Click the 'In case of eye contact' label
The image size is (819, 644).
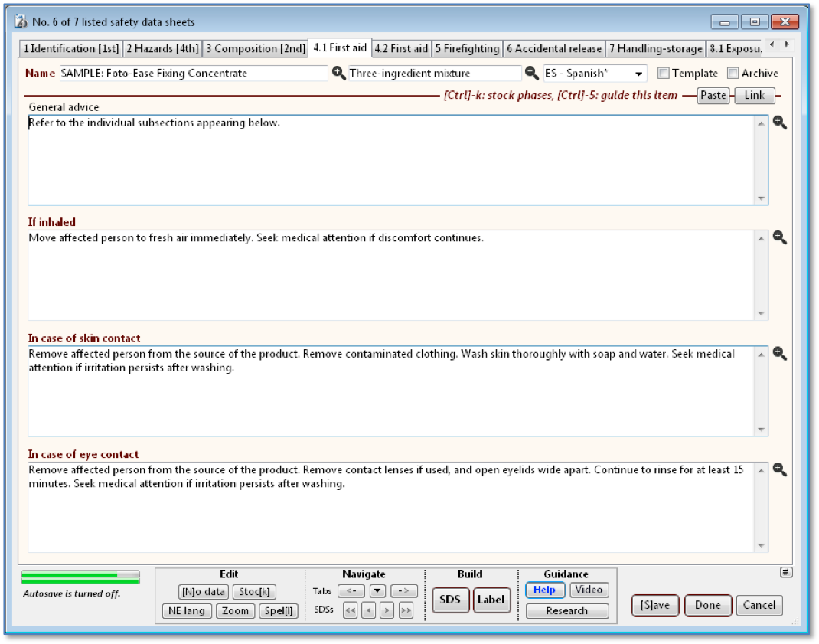(83, 454)
